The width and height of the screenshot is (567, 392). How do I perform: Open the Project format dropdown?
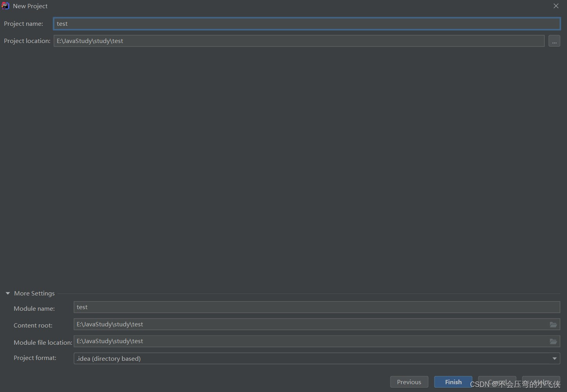(x=317, y=358)
